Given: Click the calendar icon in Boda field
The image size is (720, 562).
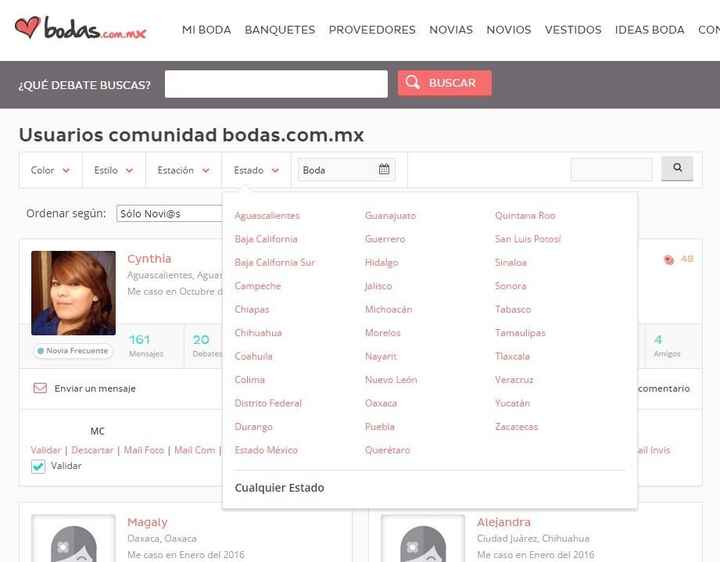Looking at the screenshot, I should pyautogui.click(x=384, y=169).
